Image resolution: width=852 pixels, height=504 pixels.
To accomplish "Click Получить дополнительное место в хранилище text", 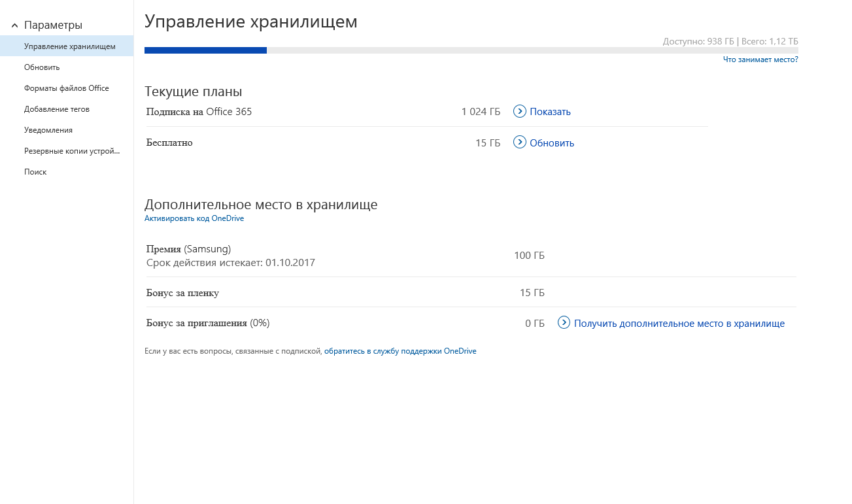I will (x=679, y=324).
